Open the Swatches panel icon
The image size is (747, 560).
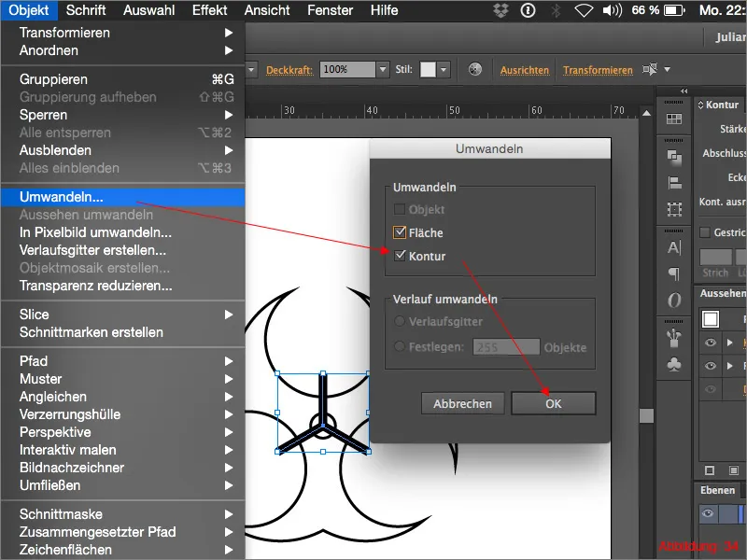coord(673,119)
